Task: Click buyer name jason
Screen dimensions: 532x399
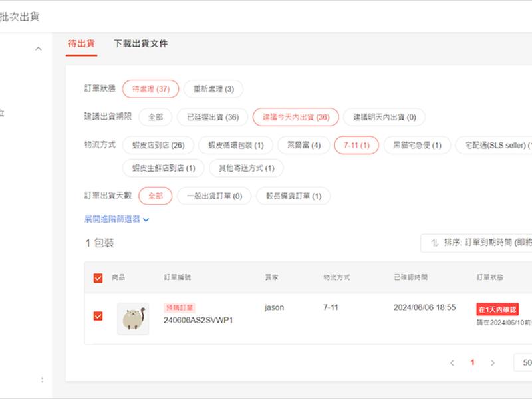Action: (x=274, y=307)
